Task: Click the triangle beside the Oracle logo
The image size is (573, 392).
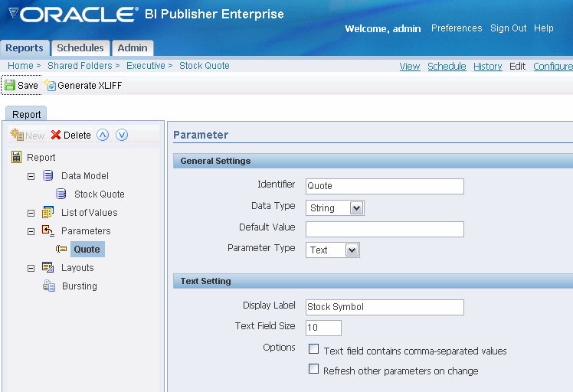Action: (13, 13)
